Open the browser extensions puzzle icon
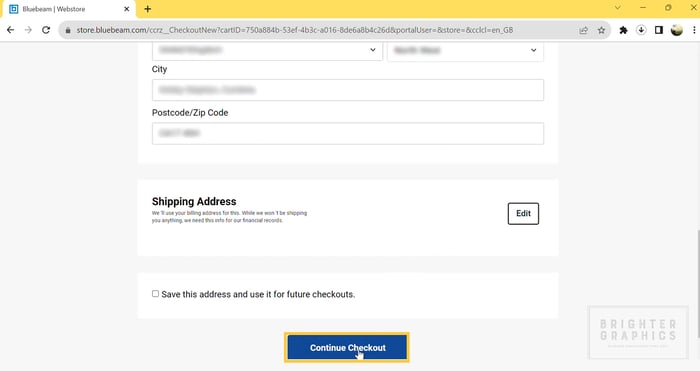This screenshot has width=700, height=371. [623, 30]
